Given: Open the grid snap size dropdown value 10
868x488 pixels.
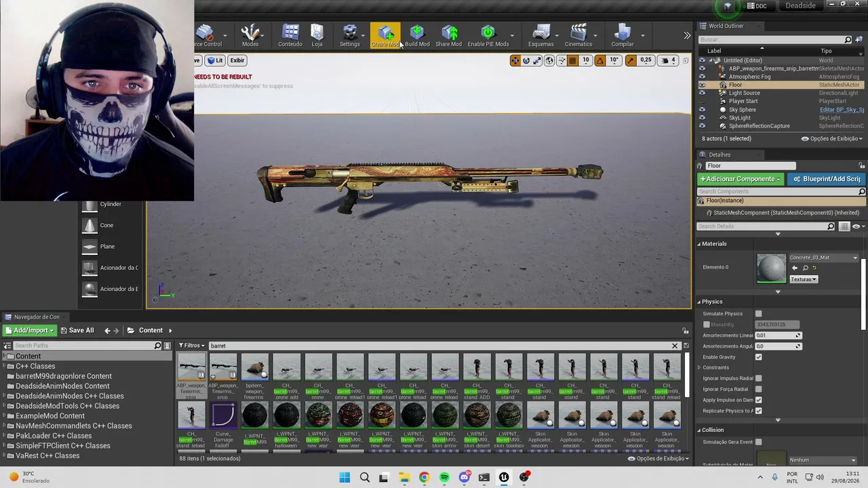Looking at the screenshot, I should tap(586, 60).
